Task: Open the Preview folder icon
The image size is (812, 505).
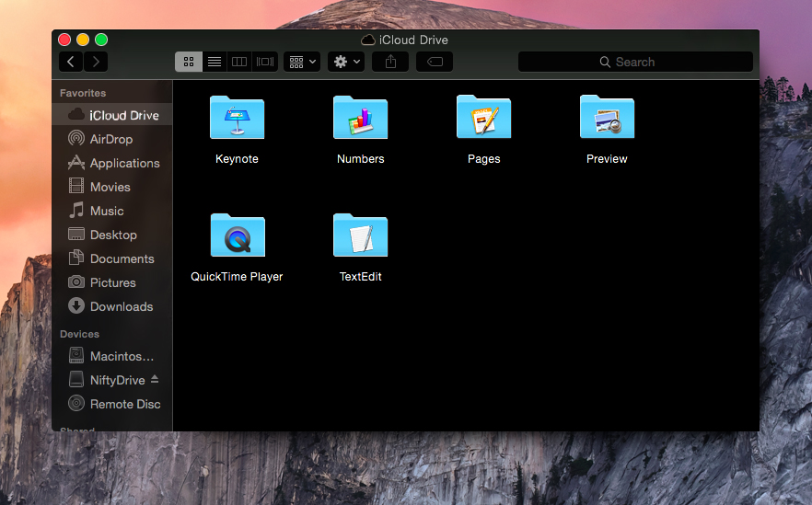Action: tap(607, 117)
